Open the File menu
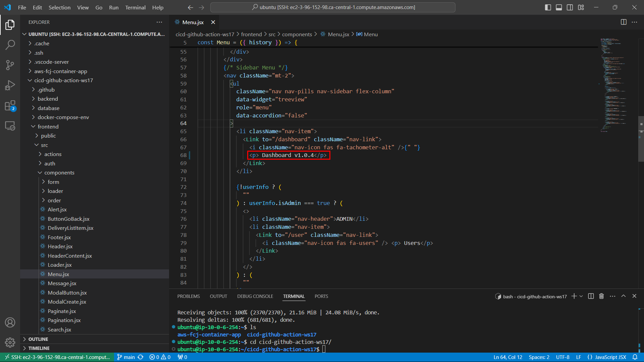 pyautogui.click(x=22, y=7)
